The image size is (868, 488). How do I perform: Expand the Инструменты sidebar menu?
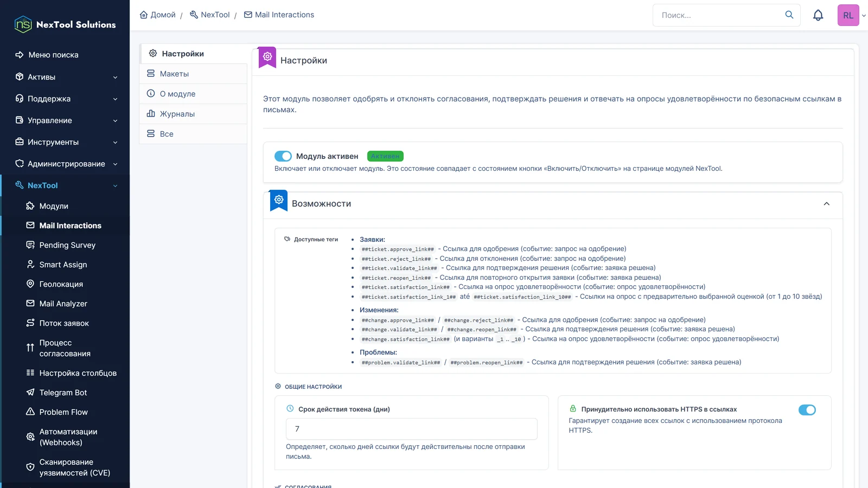point(65,142)
